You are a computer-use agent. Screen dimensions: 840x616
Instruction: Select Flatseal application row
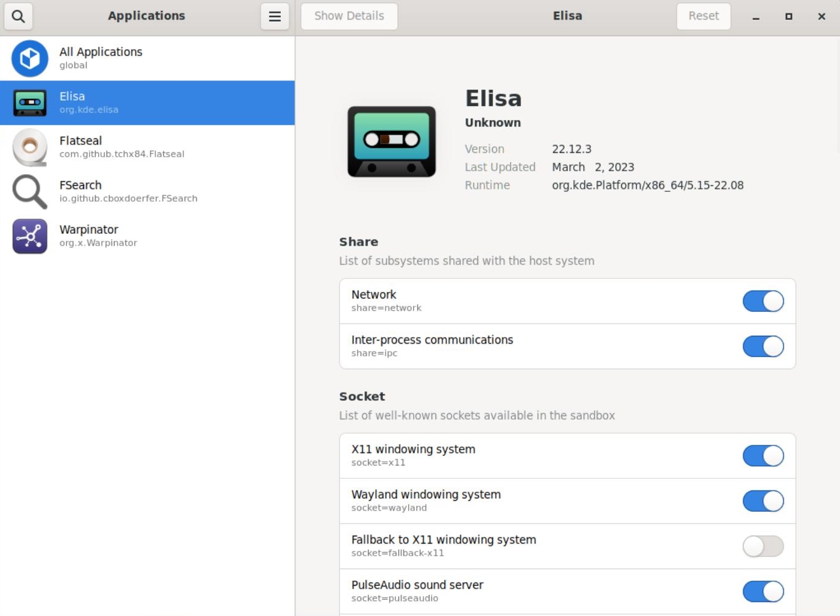coord(147,147)
